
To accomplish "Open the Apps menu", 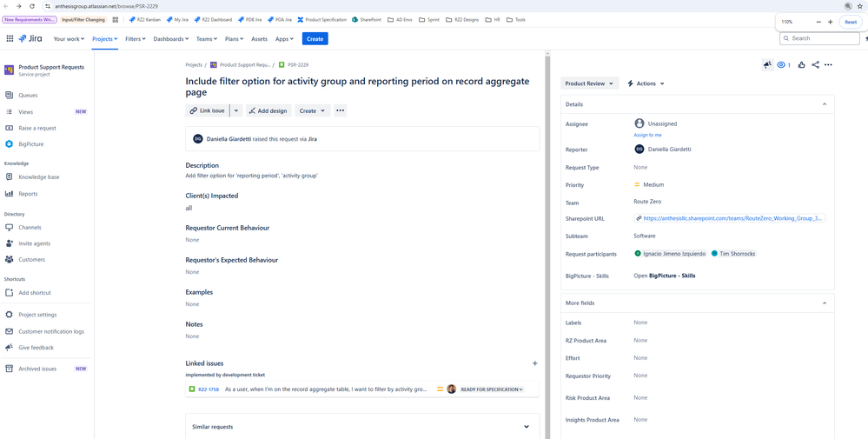I will 285,39.
